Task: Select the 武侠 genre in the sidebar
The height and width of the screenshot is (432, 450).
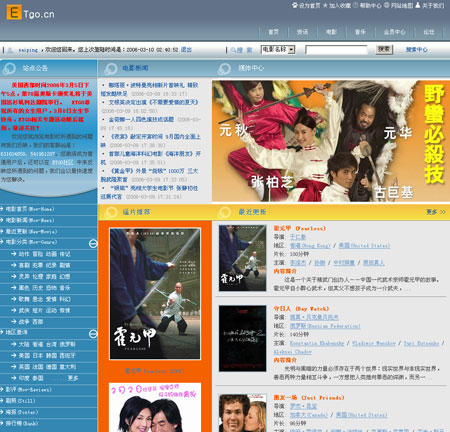Action: [x=24, y=310]
